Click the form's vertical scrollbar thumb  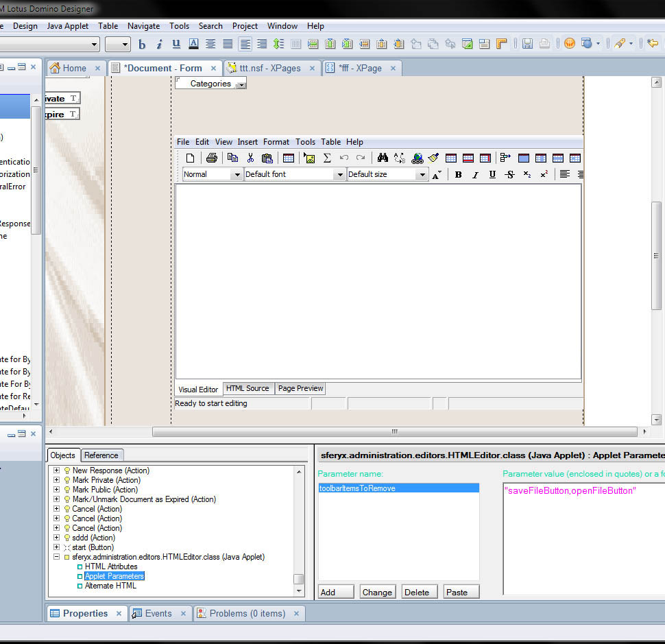pos(657,256)
